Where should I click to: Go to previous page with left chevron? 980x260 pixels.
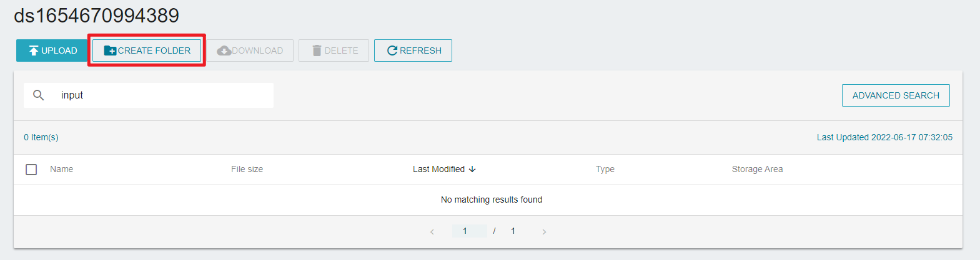click(x=432, y=232)
